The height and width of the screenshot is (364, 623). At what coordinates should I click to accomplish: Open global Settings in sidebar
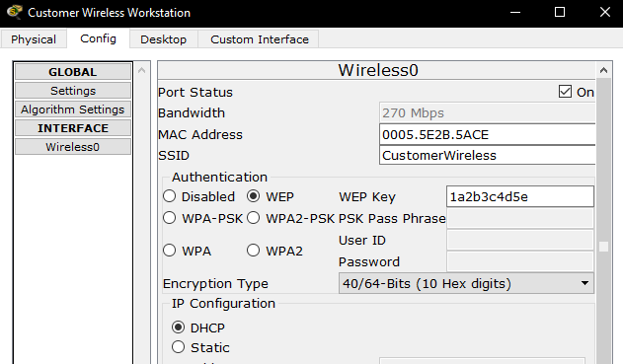coord(73,91)
